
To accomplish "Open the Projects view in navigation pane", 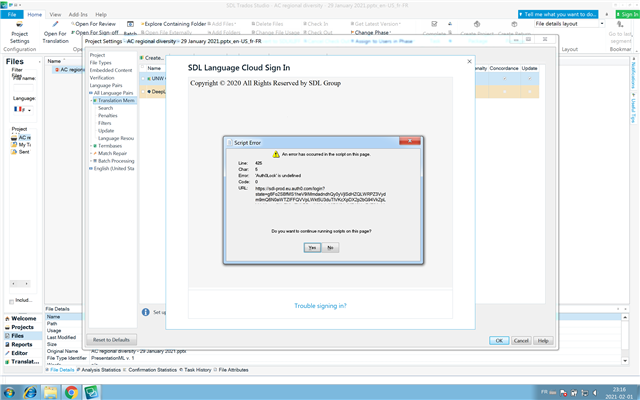I will tap(22, 327).
